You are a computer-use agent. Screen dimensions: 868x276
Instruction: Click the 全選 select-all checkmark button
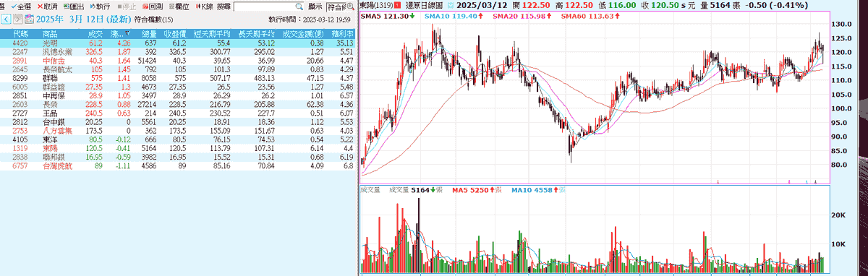tap(14, 6)
